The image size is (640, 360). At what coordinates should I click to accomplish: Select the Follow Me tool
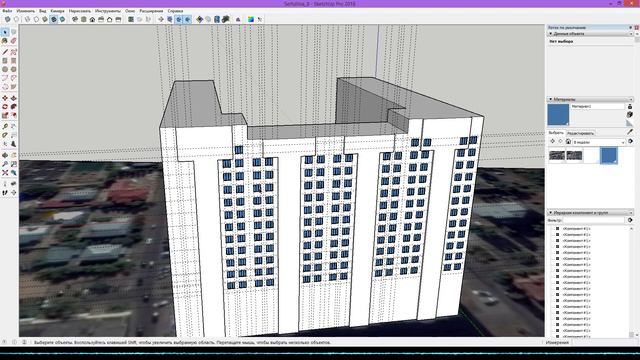(13, 107)
